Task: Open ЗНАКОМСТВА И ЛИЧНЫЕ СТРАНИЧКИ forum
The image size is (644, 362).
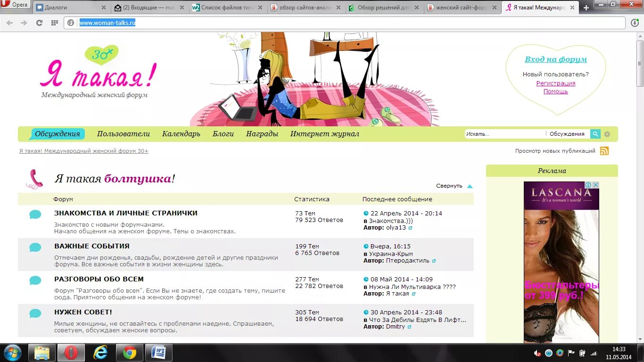Action: click(x=126, y=213)
